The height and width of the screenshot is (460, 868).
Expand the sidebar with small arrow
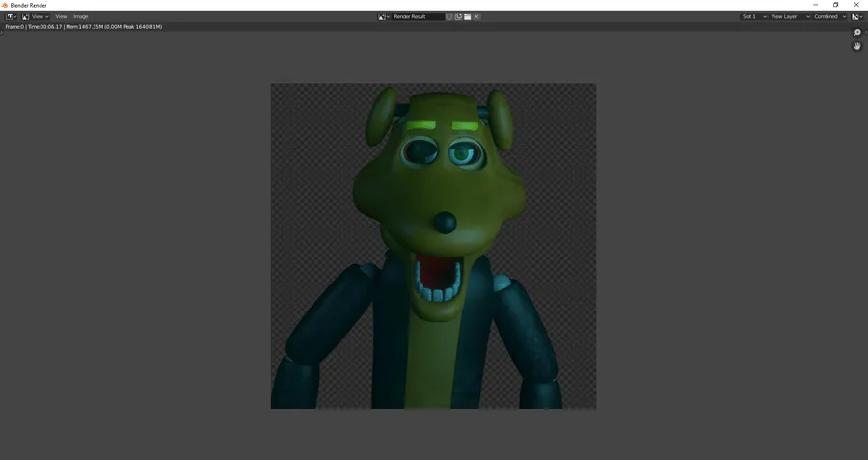(866, 32)
